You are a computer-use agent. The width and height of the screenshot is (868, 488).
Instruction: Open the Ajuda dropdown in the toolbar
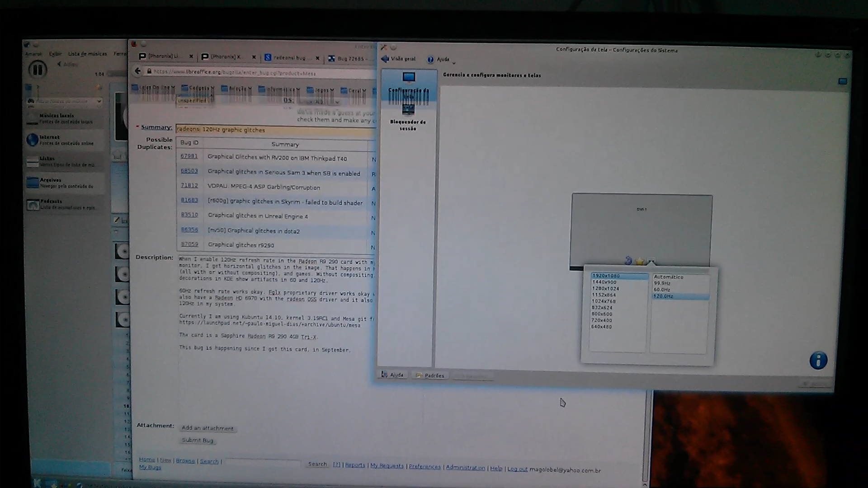coord(442,59)
